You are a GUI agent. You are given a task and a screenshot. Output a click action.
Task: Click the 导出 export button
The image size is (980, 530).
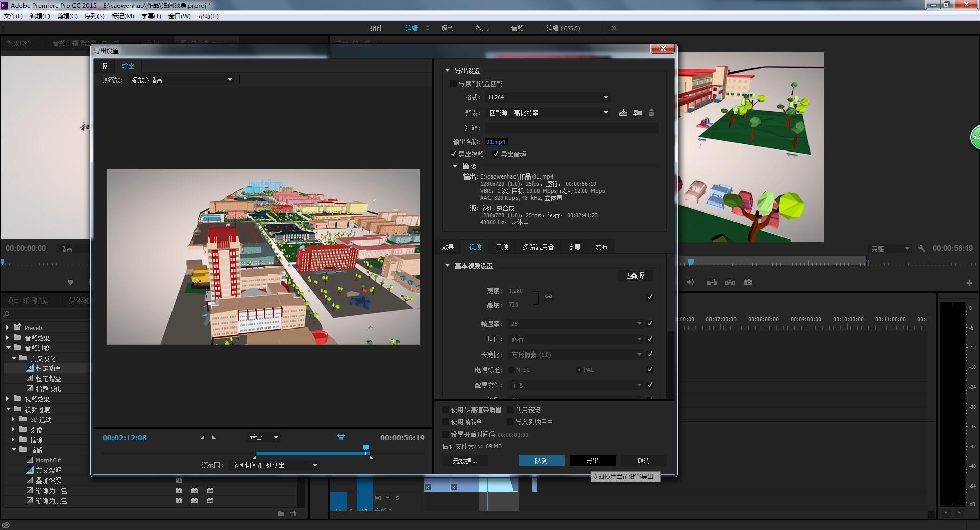[x=592, y=461]
